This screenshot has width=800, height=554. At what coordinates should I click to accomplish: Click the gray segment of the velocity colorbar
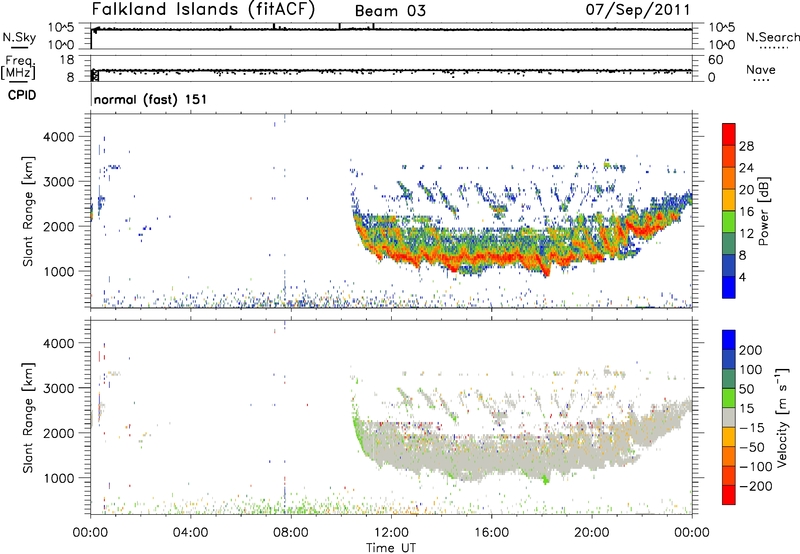729,417
